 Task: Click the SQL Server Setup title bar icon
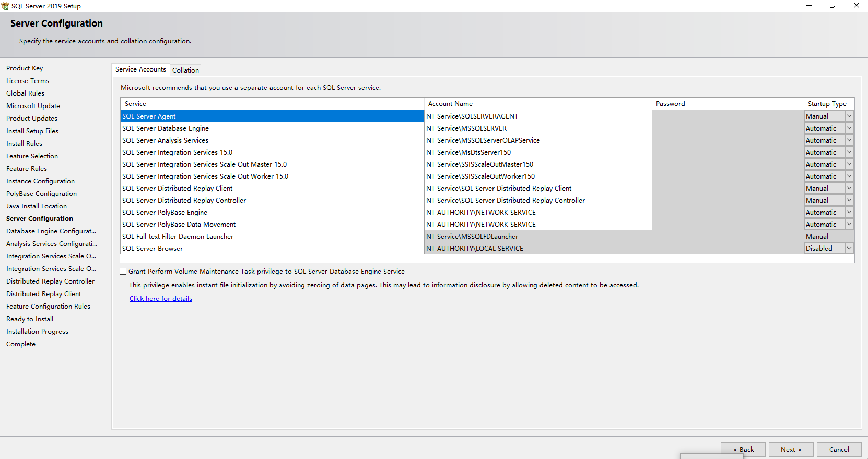coord(5,6)
